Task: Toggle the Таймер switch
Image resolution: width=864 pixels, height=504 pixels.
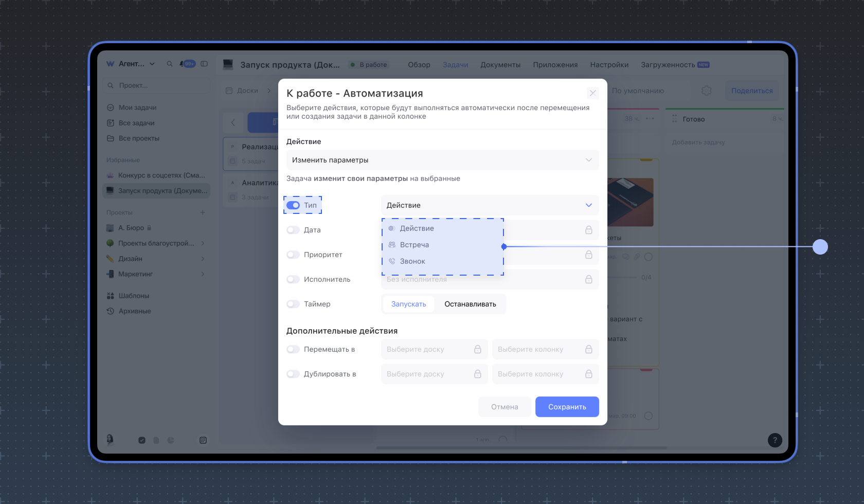Action: 293,304
